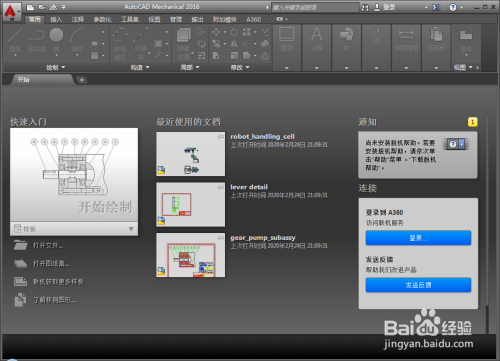This screenshot has width=500, height=361.
Task: Click into the keyword search field
Action: pos(315,7)
